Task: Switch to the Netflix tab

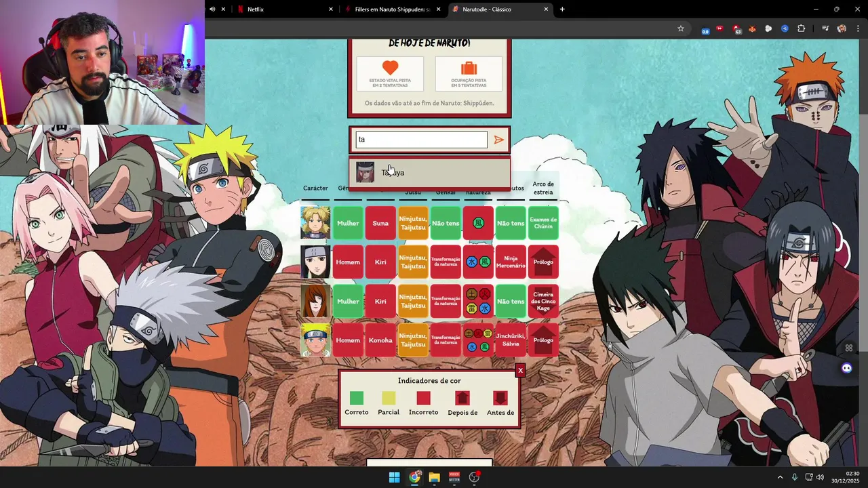Action: tap(285, 9)
